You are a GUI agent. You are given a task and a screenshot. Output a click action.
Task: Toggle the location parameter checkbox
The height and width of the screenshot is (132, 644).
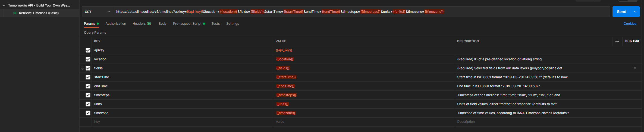(x=88, y=59)
